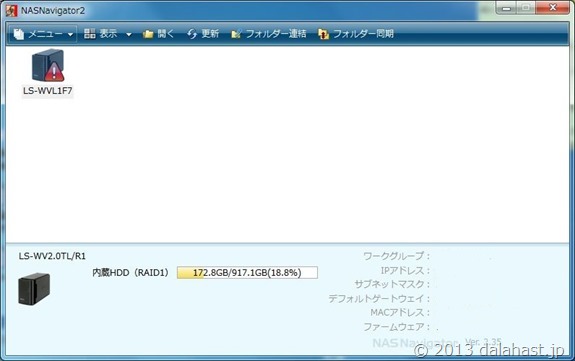Maximize the NASNavigator2 window

[x=526, y=8]
